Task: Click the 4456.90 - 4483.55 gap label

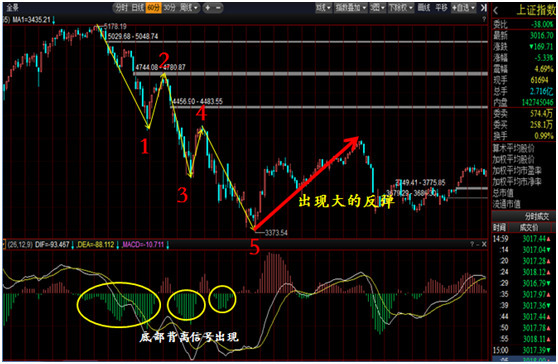Action: (x=198, y=101)
